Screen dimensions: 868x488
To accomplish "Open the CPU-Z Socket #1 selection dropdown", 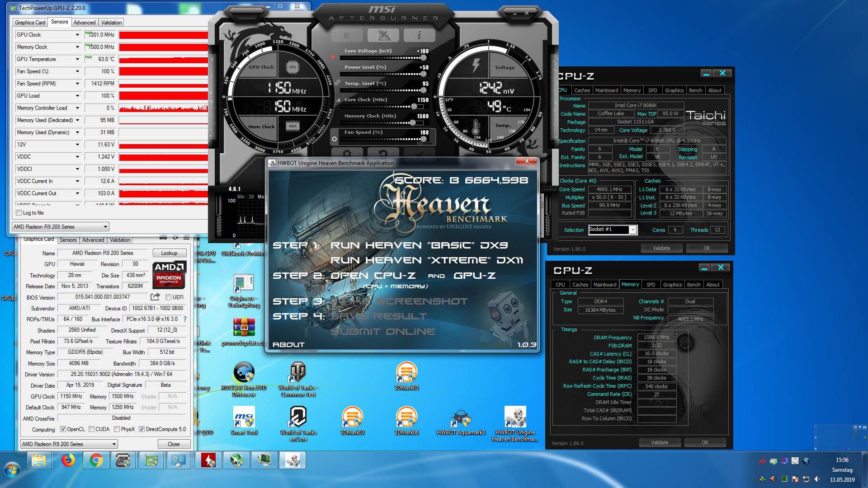I will pos(613,230).
